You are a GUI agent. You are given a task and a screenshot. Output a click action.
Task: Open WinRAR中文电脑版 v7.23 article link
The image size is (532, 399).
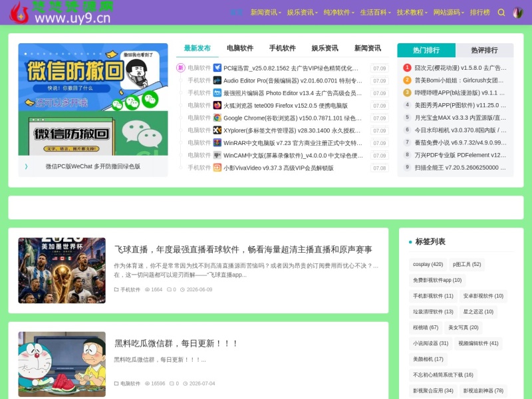tap(293, 143)
